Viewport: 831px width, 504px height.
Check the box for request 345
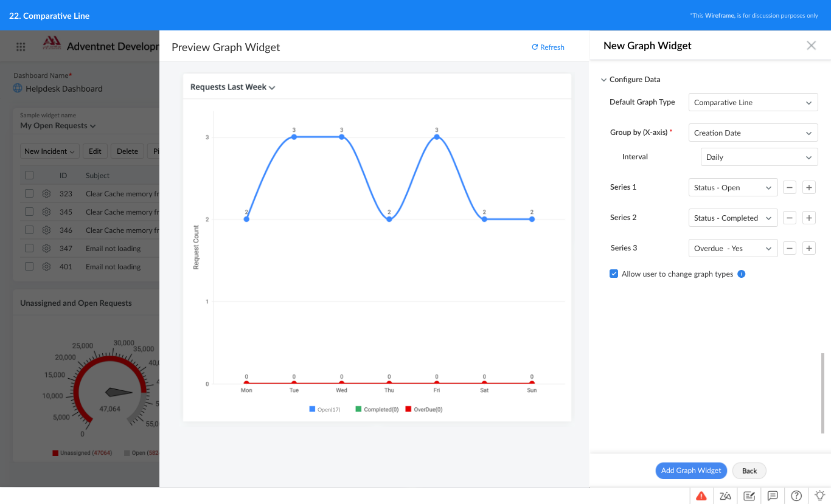[29, 212]
